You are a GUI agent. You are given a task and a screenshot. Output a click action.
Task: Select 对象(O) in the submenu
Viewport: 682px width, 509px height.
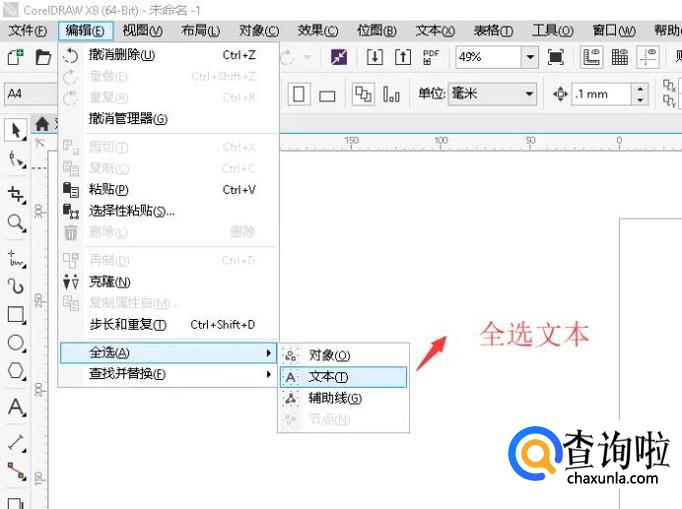click(344, 355)
